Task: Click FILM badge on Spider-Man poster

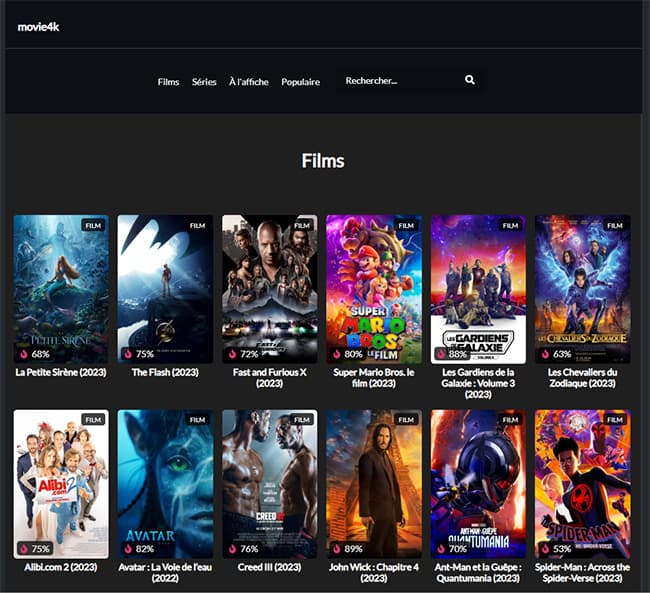Action: (615, 420)
